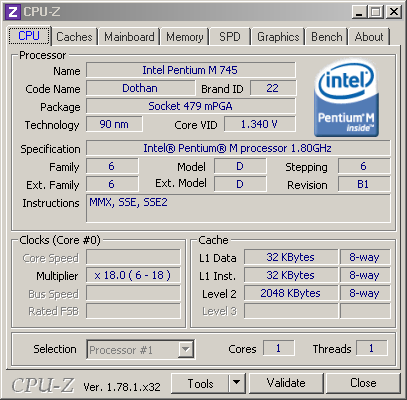The width and height of the screenshot is (407, 400).
Task: Switch to the Caches tab
Action: [x=74, y=37]
